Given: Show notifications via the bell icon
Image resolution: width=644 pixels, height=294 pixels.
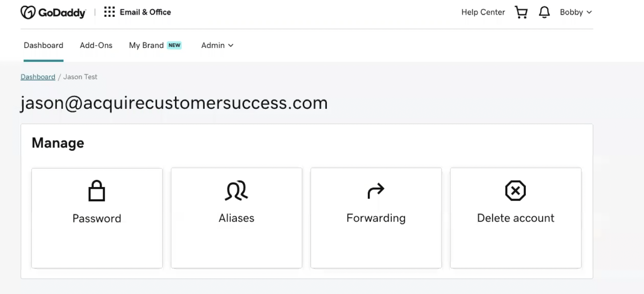Looking at the screenshot, I should [x=544, y=12].
